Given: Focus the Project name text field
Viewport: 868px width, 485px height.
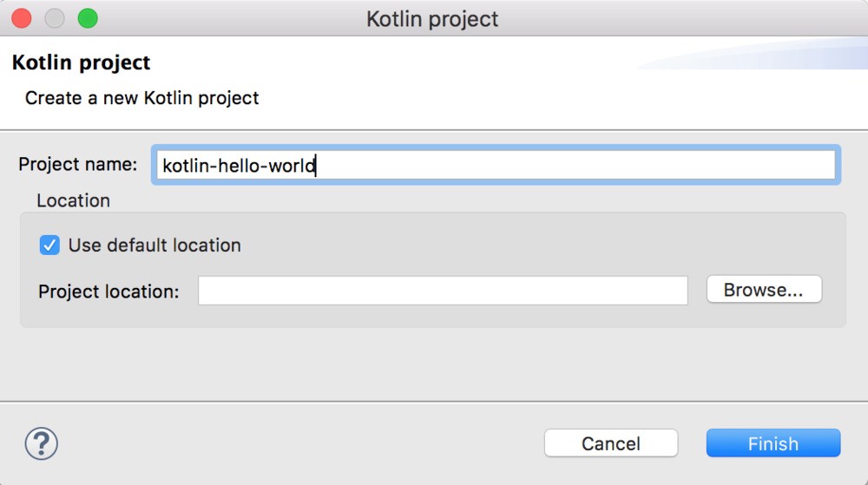Looking at the screenshot, I should coord(573,165).
